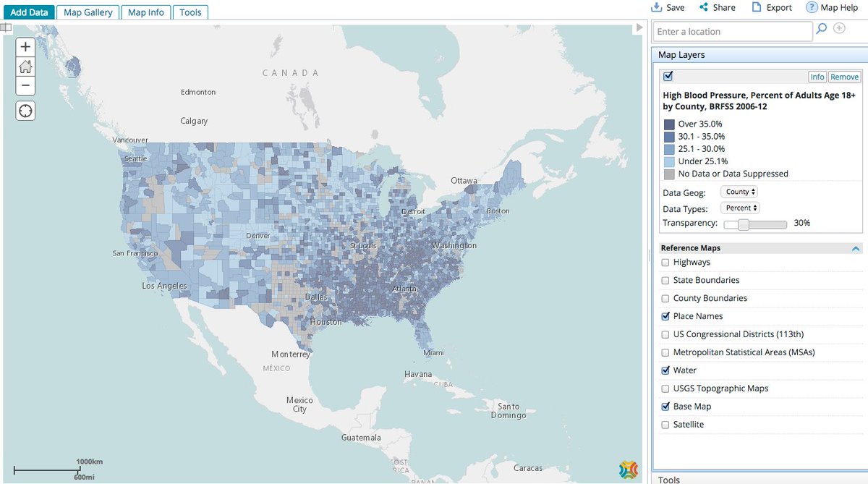The height and width of the screenshot is (484, 868).
Task: Open the Data Types Percent dropdown
Action: [739, 208]
